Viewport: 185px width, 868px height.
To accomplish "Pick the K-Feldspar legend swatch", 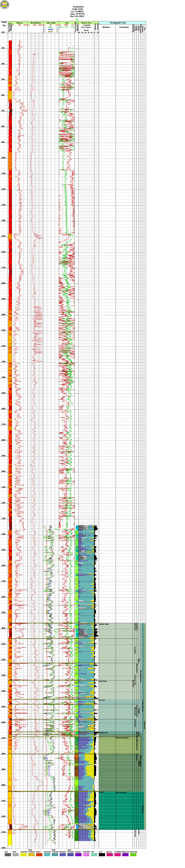I will (117, 855).
